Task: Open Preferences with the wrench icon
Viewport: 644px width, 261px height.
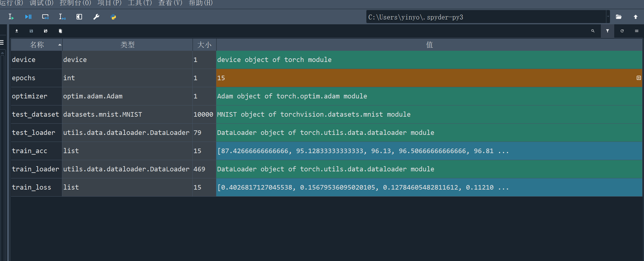Action: tap(96, 17)
